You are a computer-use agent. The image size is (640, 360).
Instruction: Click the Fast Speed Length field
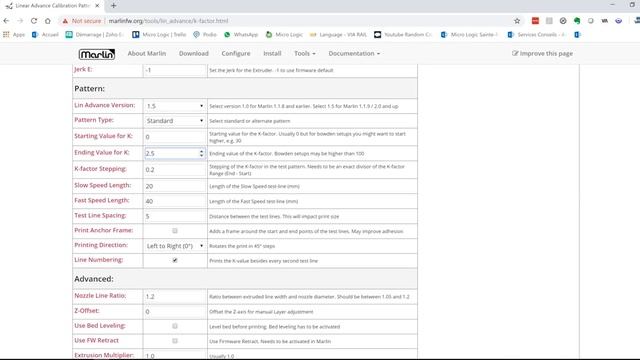pyautogui.click(x=175, y=201)
